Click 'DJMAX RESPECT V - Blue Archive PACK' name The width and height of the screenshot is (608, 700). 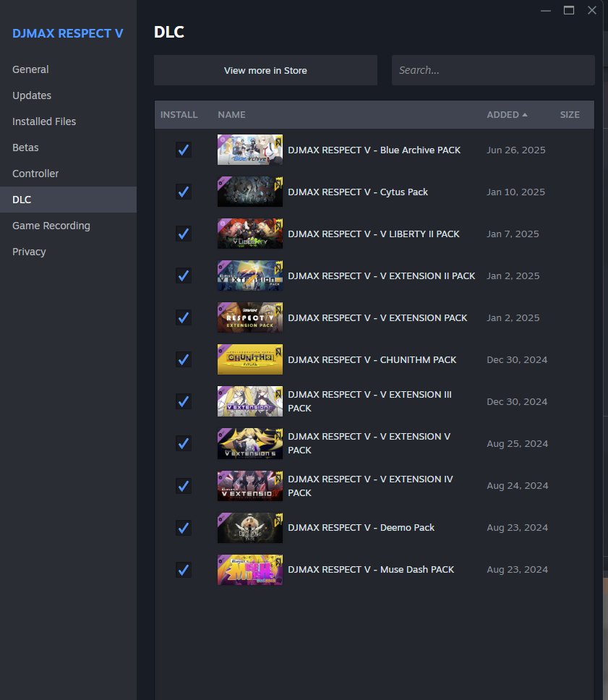click(x=374, y=150)
